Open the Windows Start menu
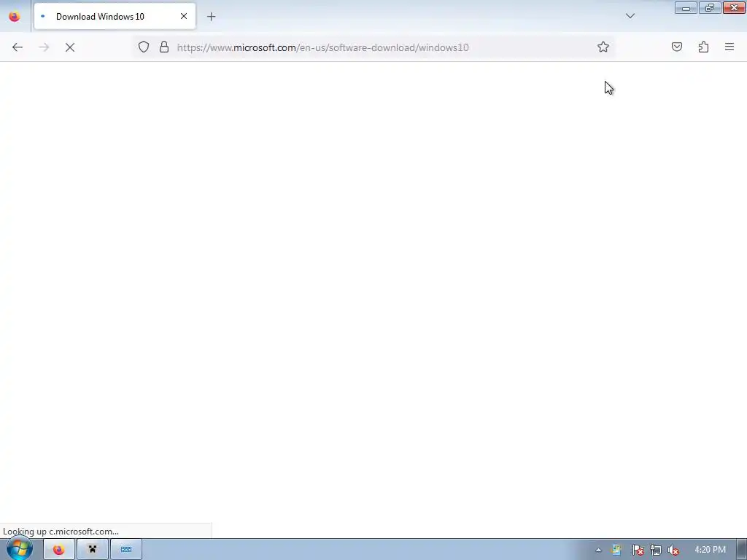 point(19,549)
